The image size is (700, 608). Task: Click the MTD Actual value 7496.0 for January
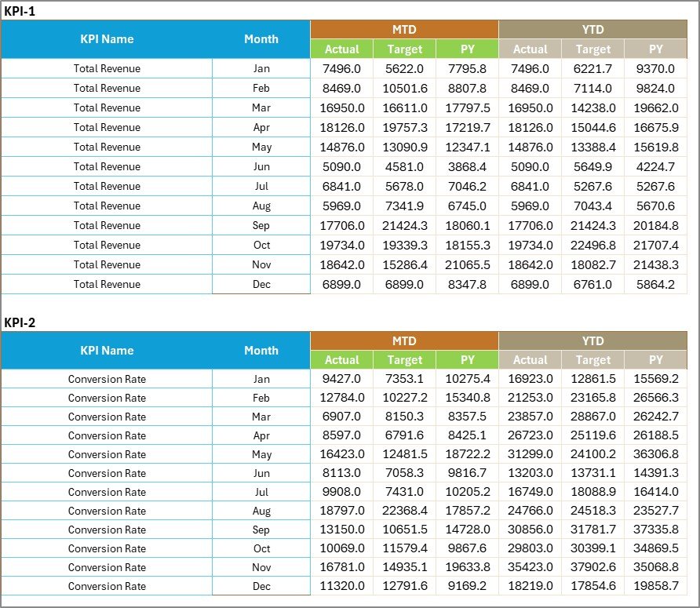342,68
